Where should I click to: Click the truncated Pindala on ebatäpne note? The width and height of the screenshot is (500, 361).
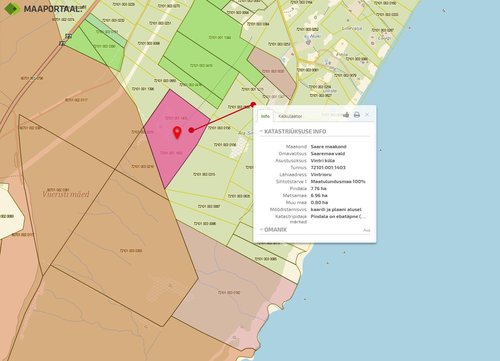338,216
